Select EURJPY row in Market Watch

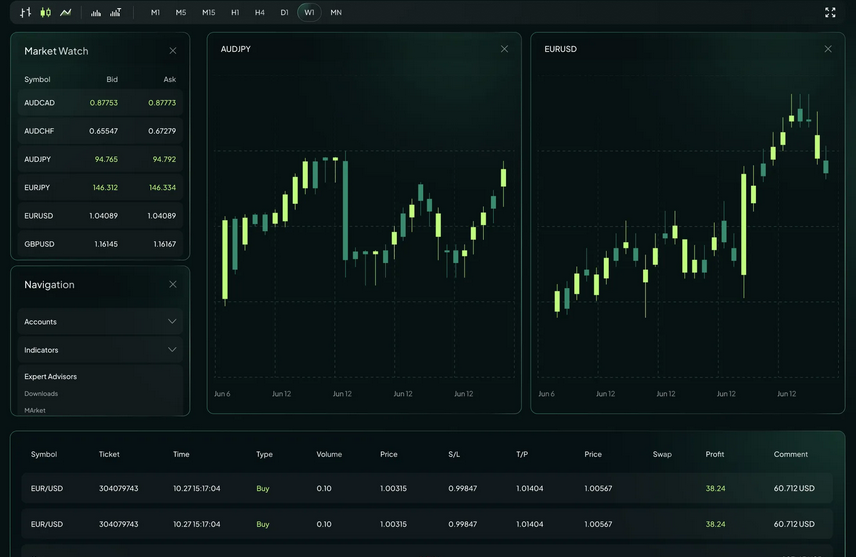pyautogui.click(x=100, y=188)
